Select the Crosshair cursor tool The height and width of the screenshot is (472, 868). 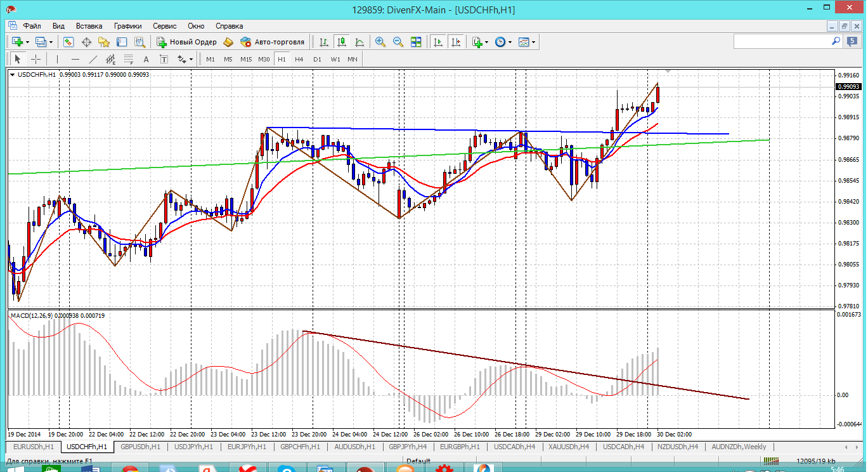[36, 59]
